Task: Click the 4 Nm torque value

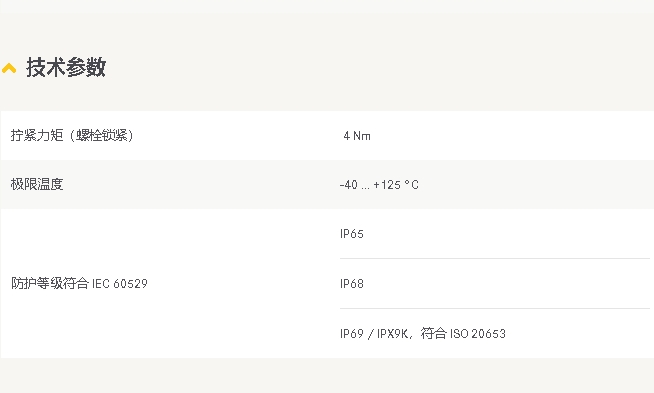Action: [357, 136]
